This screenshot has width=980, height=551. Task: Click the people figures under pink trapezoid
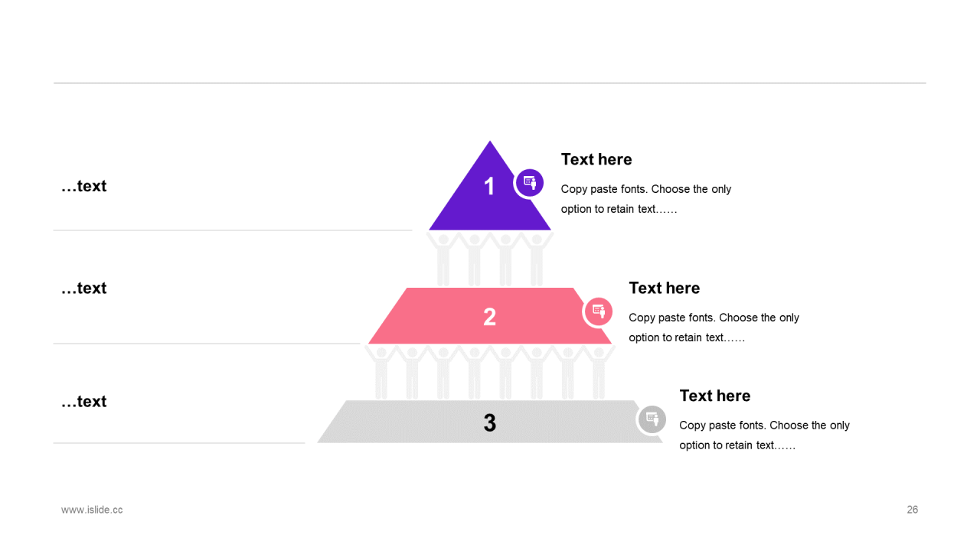click(490, 372)
